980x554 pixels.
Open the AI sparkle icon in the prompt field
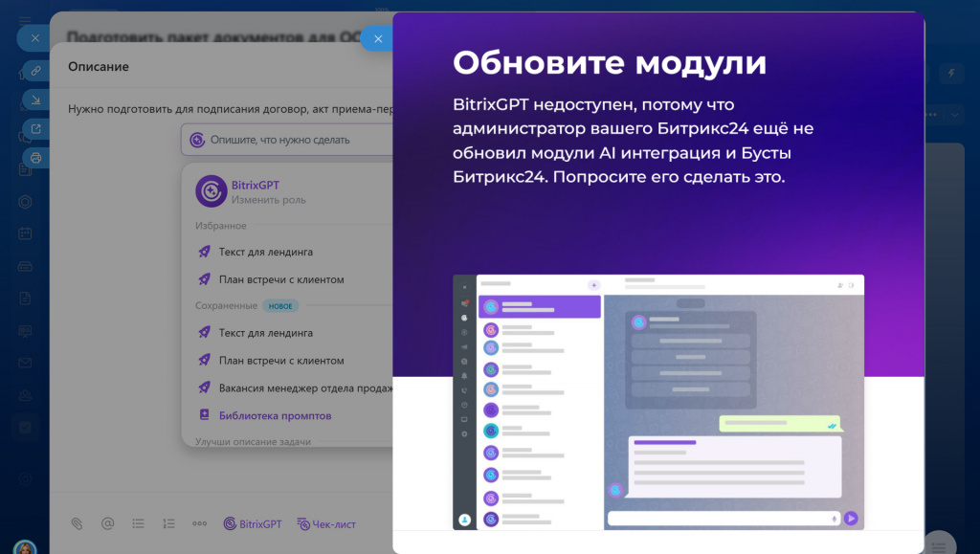point(197,139)
